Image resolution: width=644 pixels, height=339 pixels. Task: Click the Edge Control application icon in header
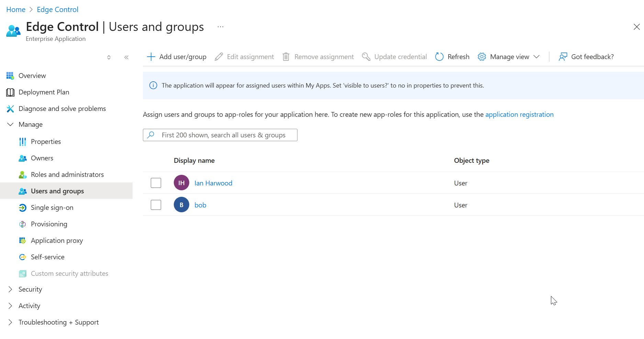point(13,31)
